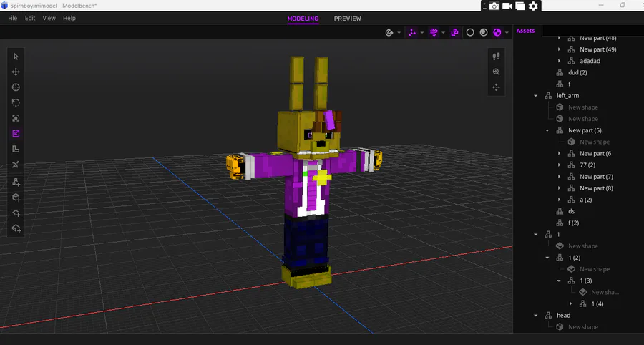644x345 pixels.
Task: Expand the a (2) part
Action: click(559, 200)
